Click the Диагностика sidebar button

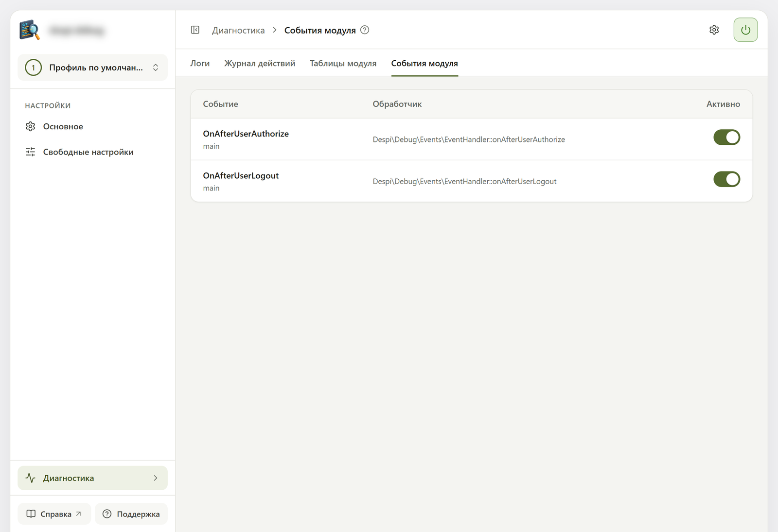click(92, 478)
